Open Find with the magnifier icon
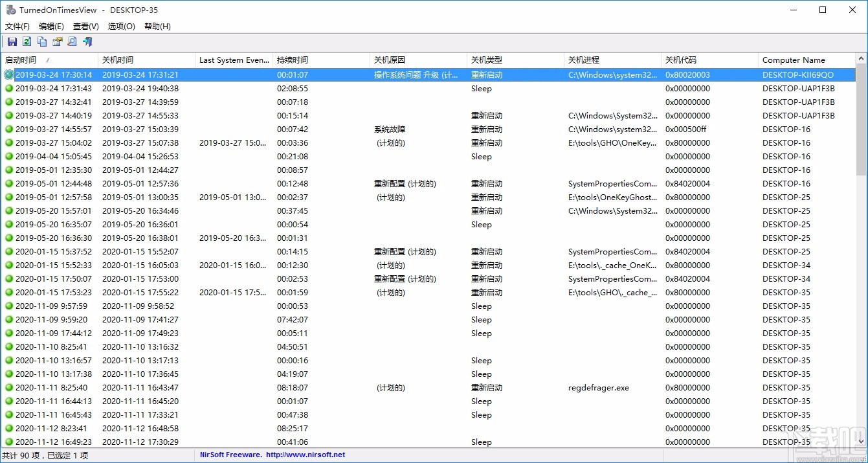 [x=72, y=41]
